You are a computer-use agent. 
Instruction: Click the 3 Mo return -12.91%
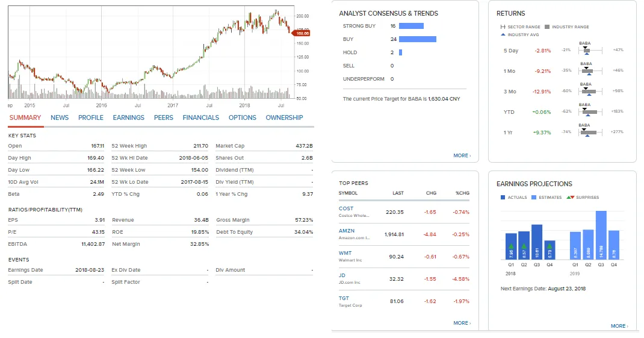point(542,92)
